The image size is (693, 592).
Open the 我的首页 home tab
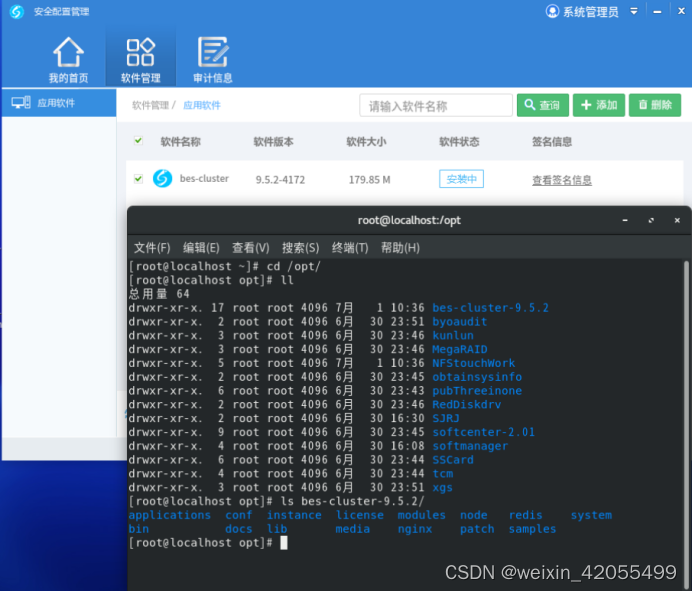pyautogui.click(x=68, y=60)
